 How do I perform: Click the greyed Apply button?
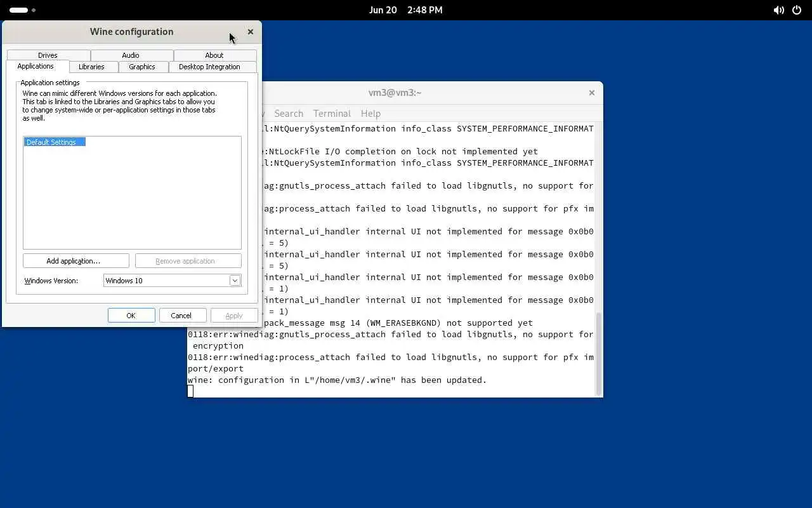pos(233,316)
